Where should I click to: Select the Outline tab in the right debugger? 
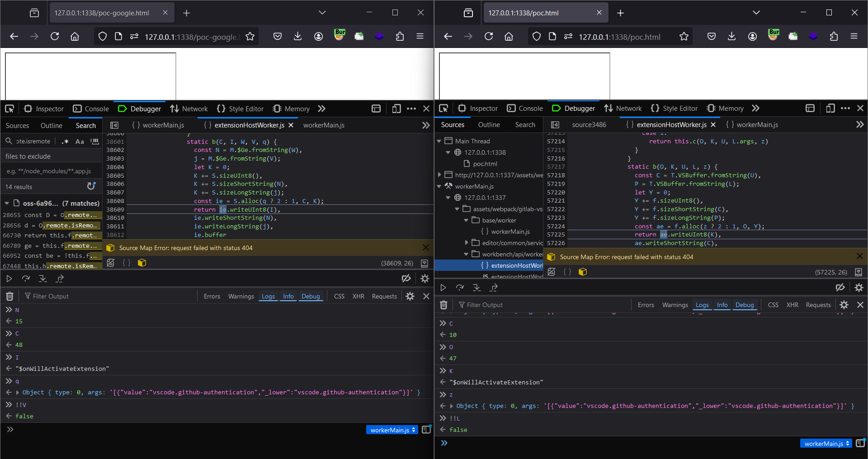pyautogui.click(x=489, y=125)
